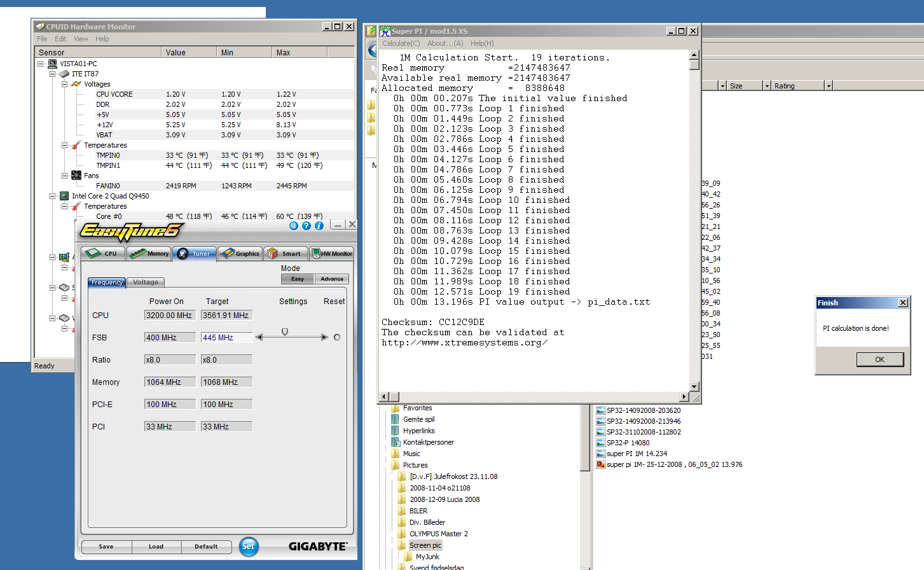924x570 pixels.
Task: Click icon of super pi 1M- 25-12-2008 file
Action: click(600, 464)
